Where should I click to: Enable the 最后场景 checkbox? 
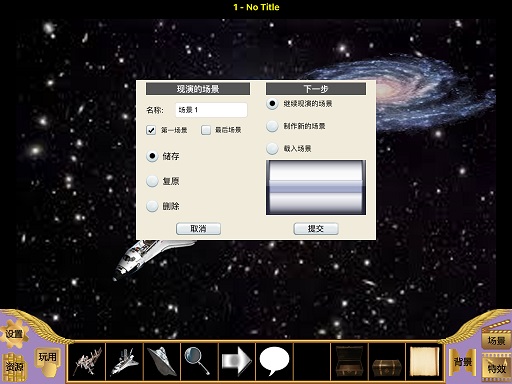(206, 130)
